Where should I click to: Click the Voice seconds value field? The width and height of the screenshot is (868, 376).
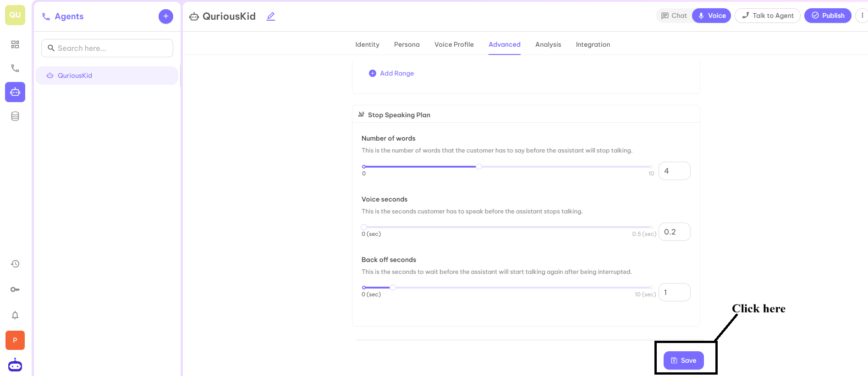tap(675, 232)
